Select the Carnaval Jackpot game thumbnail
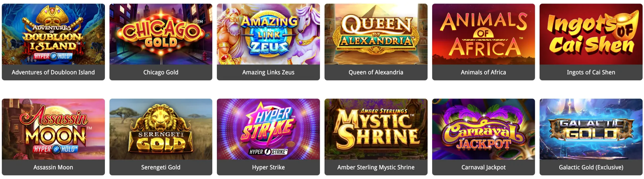644x179 pixels. pos(484,129)
